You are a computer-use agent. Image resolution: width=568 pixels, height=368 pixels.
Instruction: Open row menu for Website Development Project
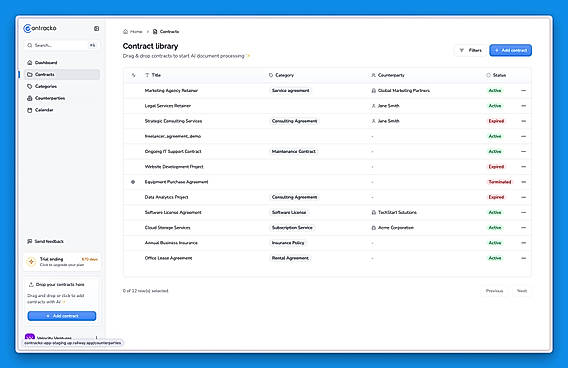[523, 167]
